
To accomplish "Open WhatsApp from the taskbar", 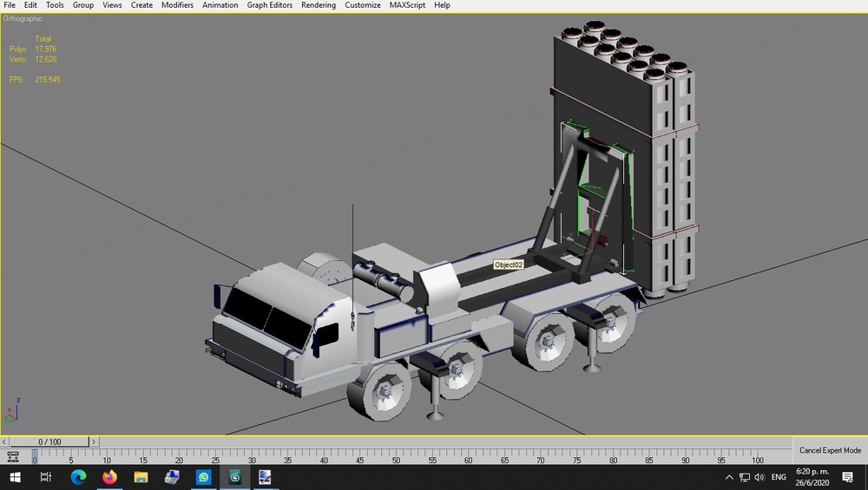I will [204, 477].
